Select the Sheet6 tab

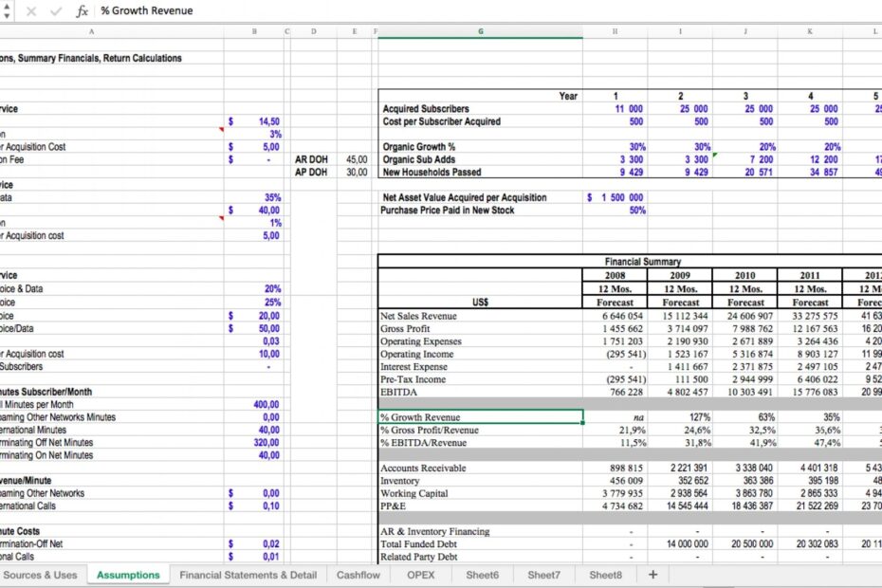pos(485,575)
